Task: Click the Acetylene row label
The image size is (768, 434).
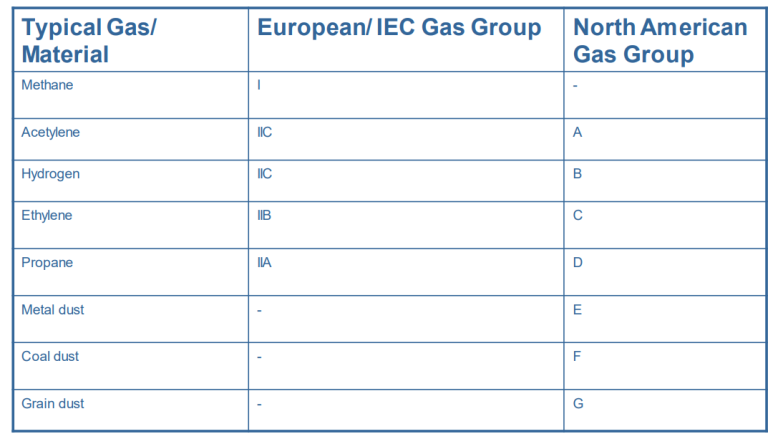Action: tap(50, 133)
